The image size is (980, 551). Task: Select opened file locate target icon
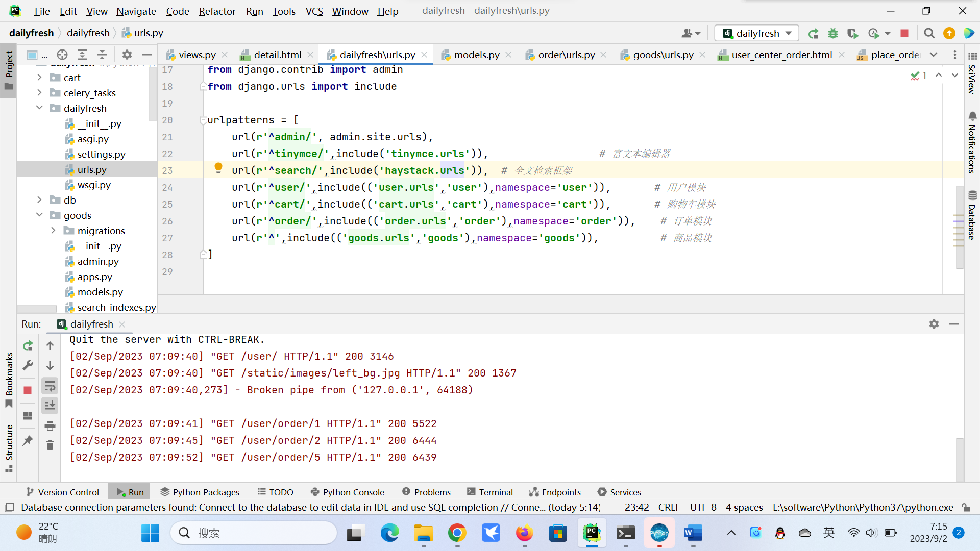(62, 55)
